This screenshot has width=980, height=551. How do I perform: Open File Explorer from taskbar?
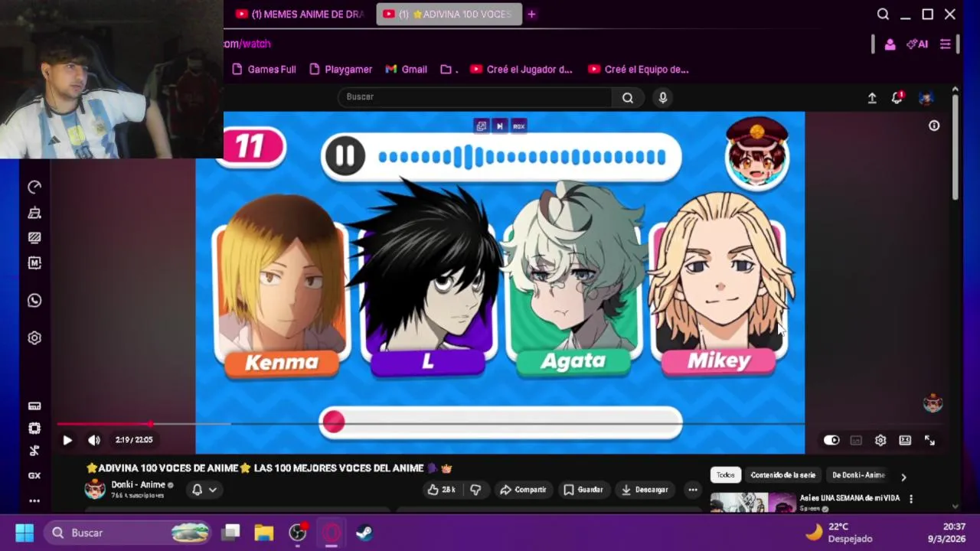[x=264, y=533]
